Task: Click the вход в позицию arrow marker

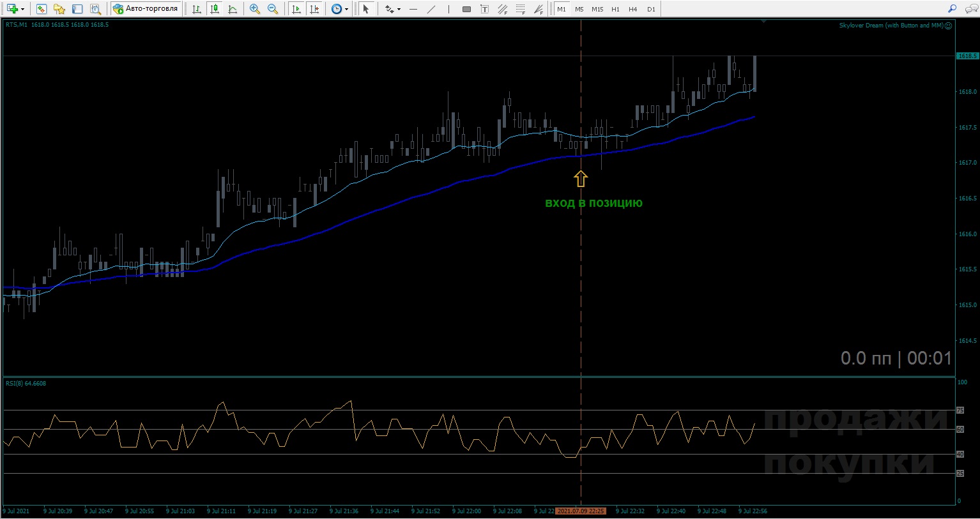Action: pos(580,179)
